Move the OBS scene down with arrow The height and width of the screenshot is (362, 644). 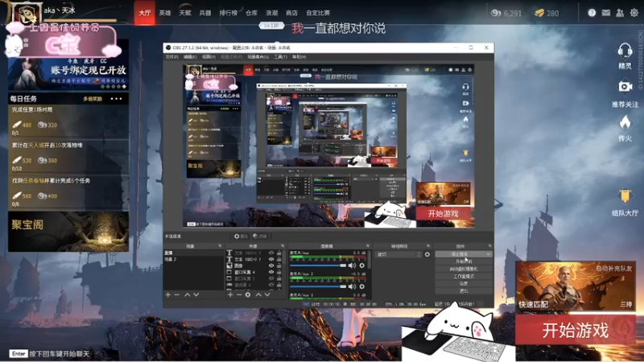pyautogui.click(x=196, y=294)
